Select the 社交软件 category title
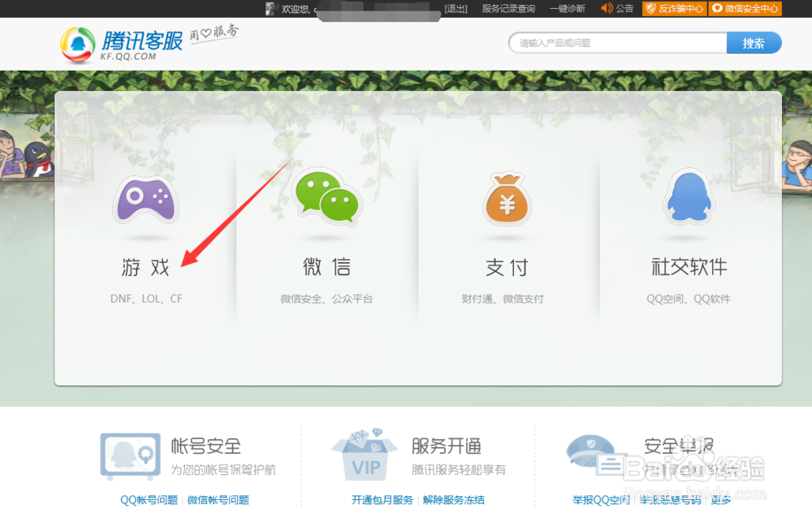 (689, 267)
